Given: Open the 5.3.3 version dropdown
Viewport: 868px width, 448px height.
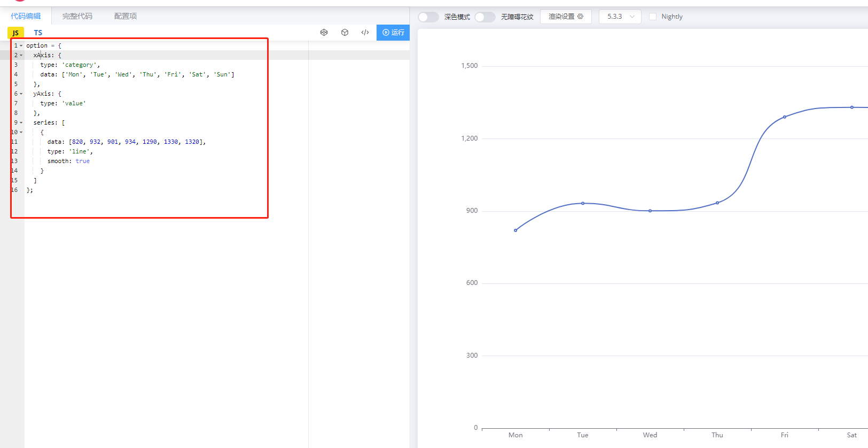Looking at the screenshot, I should 620,17.
